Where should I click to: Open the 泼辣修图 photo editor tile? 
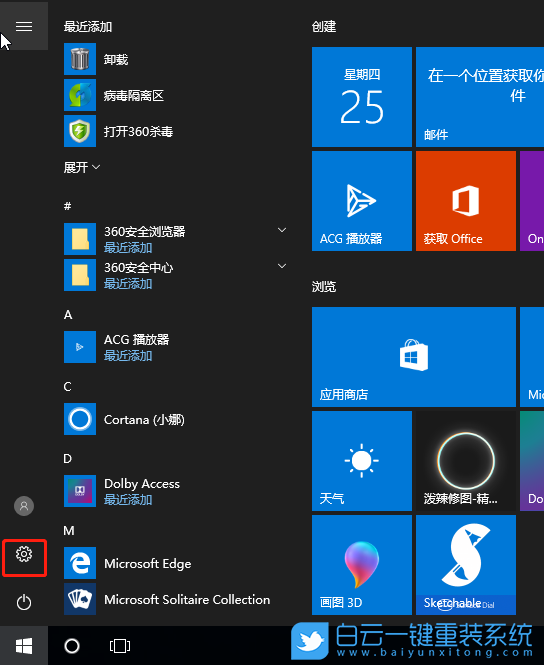pos(466,461)
